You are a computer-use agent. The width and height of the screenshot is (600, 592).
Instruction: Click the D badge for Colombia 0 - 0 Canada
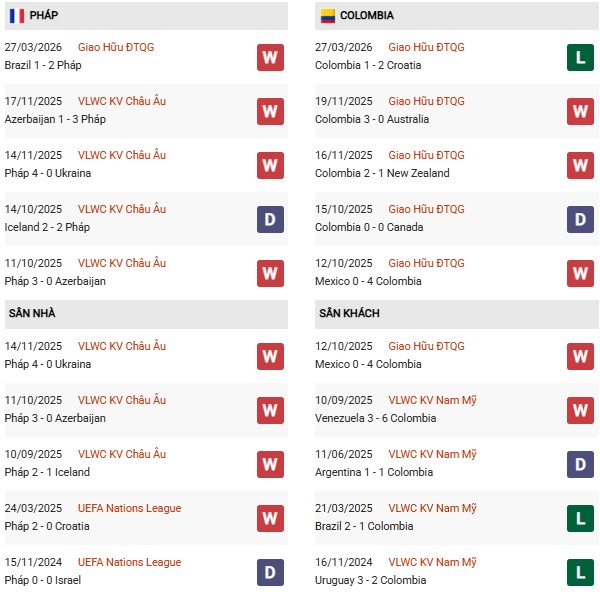tap(581, 219)
